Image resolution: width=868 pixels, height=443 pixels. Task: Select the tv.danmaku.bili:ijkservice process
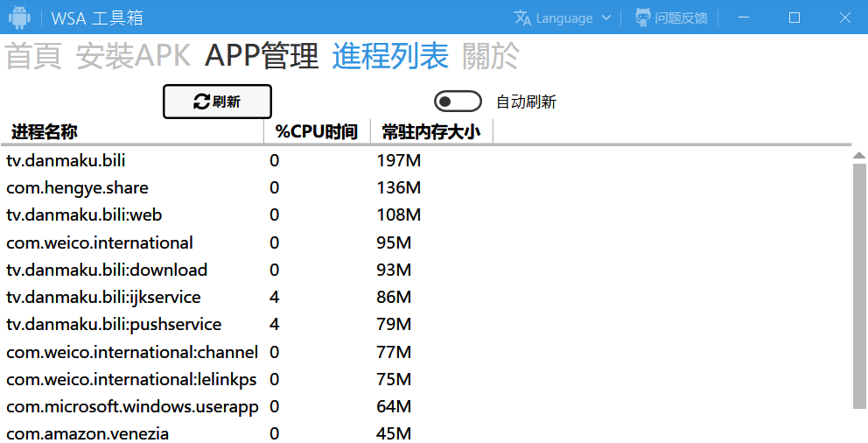[x=426, y=297]
